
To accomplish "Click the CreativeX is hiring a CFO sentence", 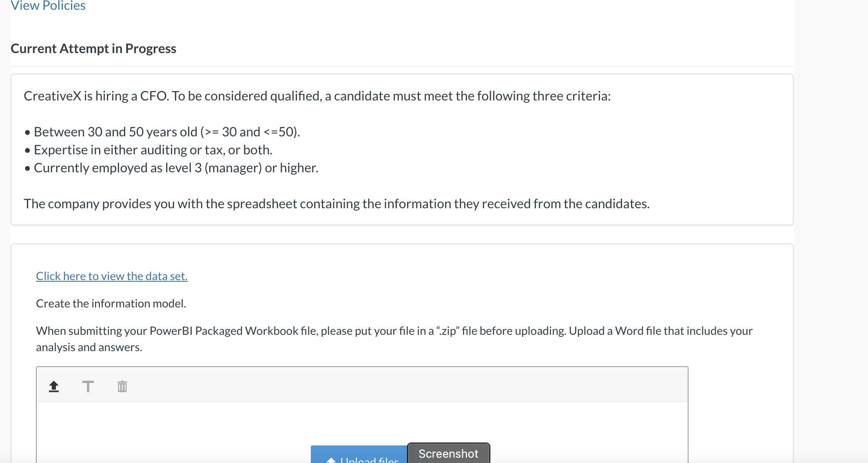I will click(x=317, y=96).
